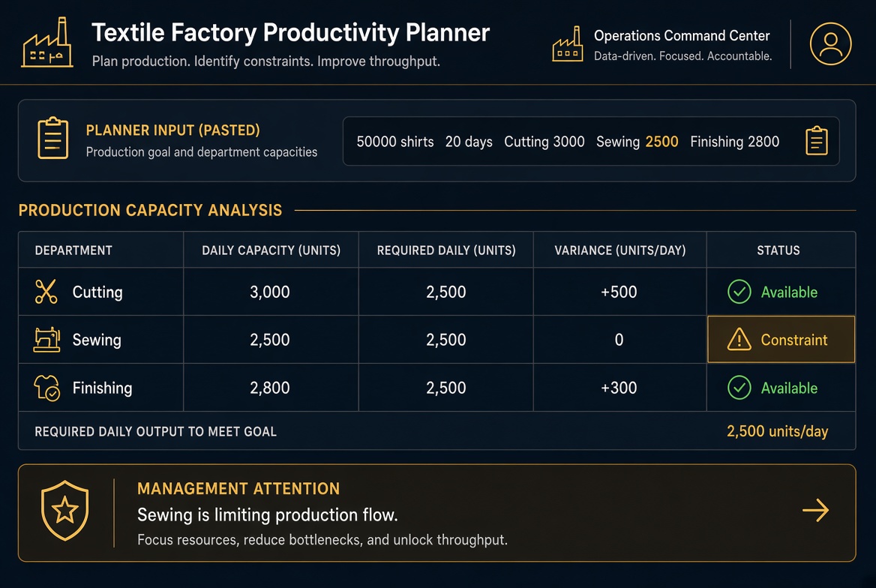The width and height of the screenshot is (876, 588).
Task: Select the Sewing department name
Action: tap(97, 340)
